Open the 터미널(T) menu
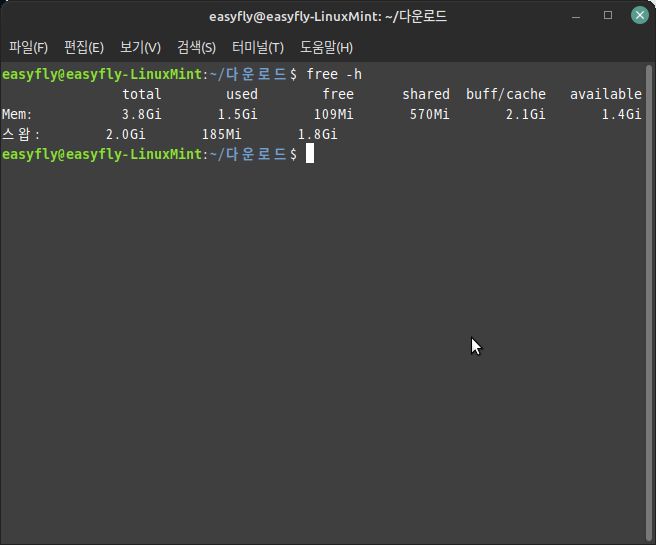 coord(258,47)
